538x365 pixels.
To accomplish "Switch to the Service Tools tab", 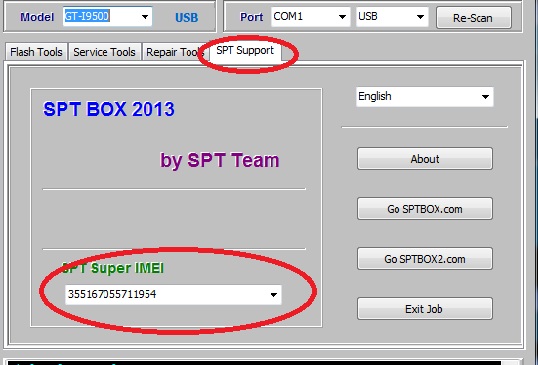I will (104, 52).
